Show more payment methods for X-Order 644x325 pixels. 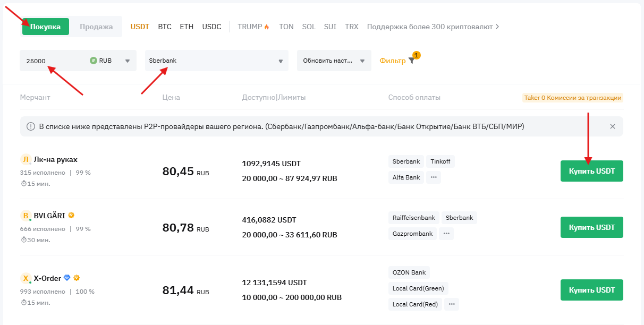(x=452, y=304)
